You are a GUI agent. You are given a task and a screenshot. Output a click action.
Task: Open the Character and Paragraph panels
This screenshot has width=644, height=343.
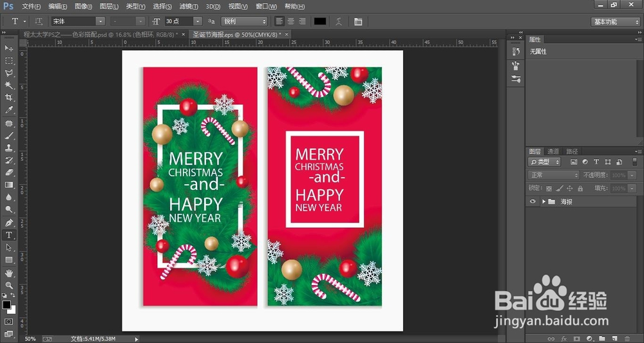(x=358, y=21)
